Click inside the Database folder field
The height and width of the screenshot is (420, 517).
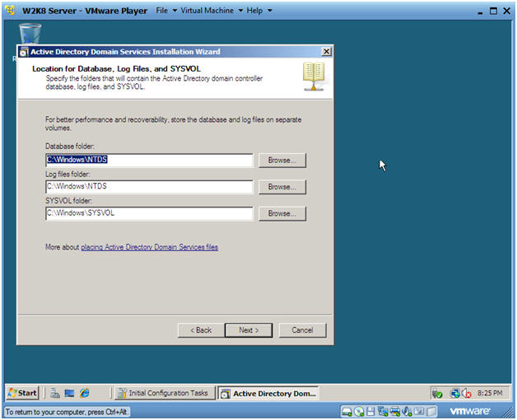click(x=149, y=160)
